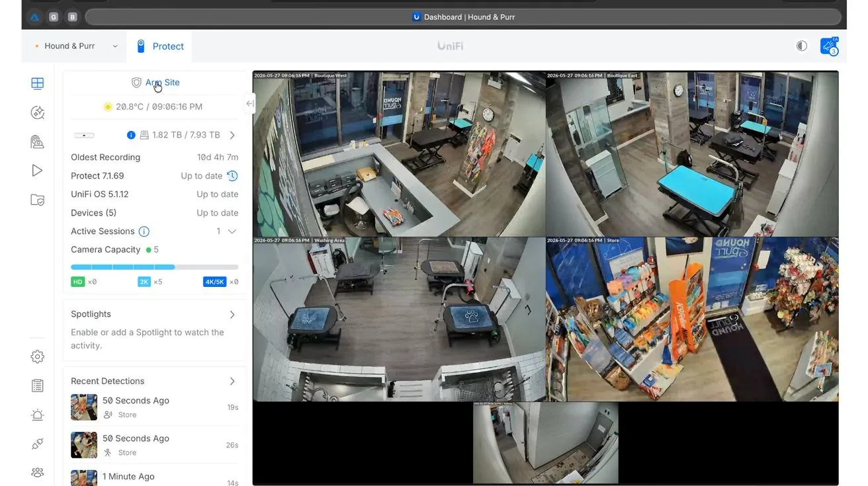This screenshot has height=486, width=868.
Task: Click the Recent Detections heading
Action: (107, 382)
